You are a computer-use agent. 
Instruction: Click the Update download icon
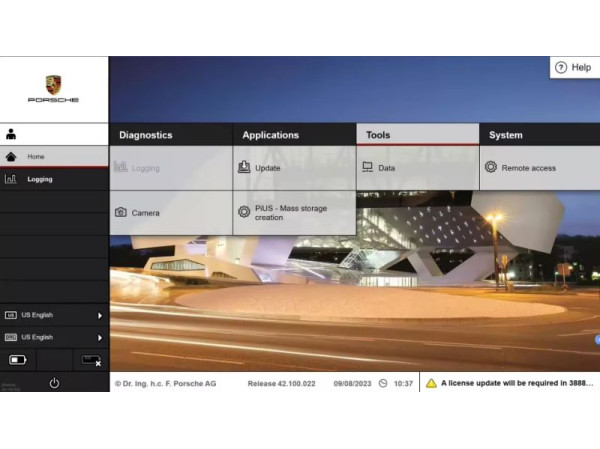(244, 168)
